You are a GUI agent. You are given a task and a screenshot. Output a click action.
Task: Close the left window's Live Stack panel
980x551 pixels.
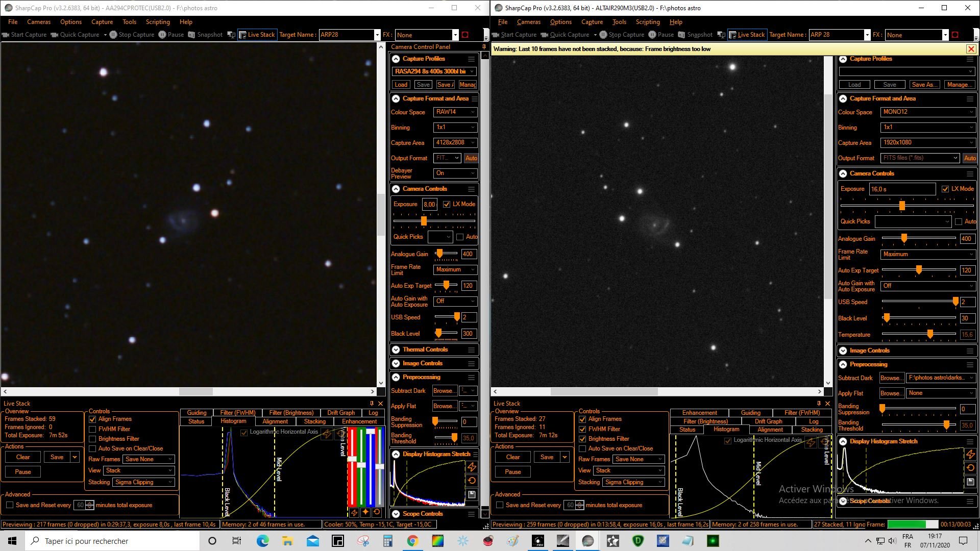[x=380, y=403]
